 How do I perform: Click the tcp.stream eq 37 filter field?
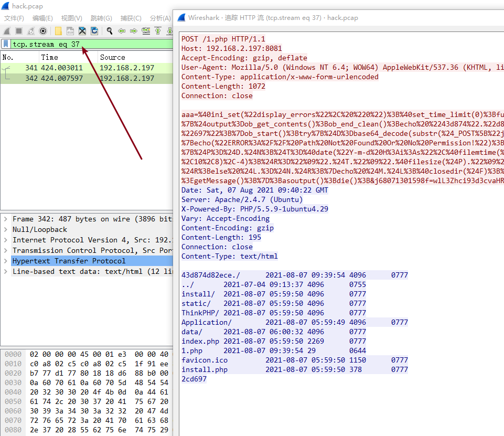92,44
